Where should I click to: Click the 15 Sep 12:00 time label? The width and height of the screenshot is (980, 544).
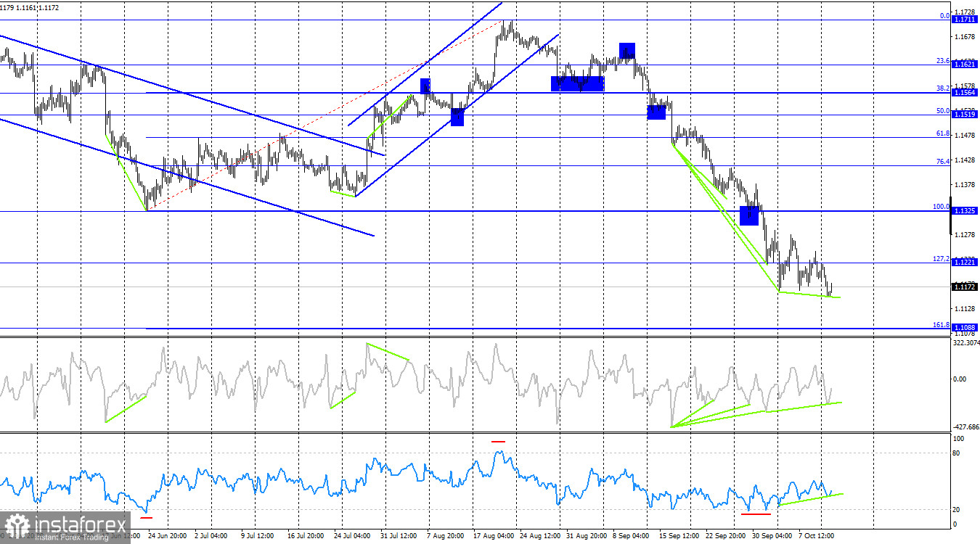679,536
